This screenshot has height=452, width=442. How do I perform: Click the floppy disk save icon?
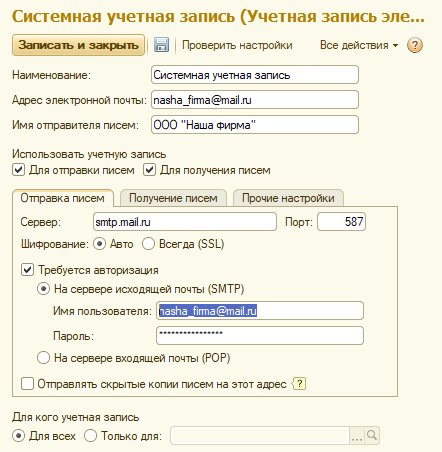coord(161,45)
